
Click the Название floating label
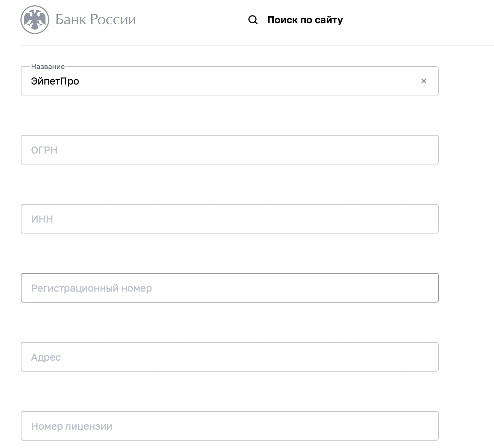click(x=48, y=67)
